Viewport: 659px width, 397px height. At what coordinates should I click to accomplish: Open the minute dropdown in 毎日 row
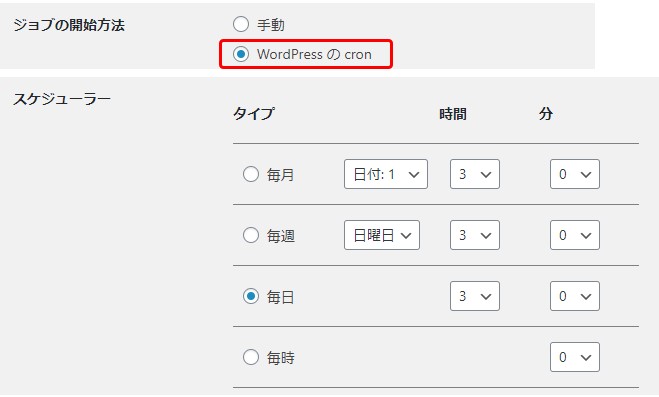coord(575,296)
